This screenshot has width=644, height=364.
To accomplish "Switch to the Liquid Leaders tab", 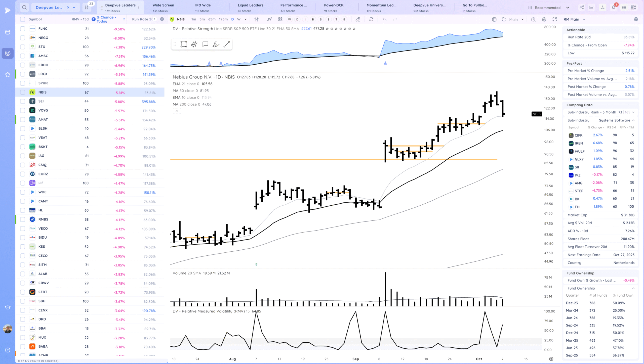I will pos(250,8).
